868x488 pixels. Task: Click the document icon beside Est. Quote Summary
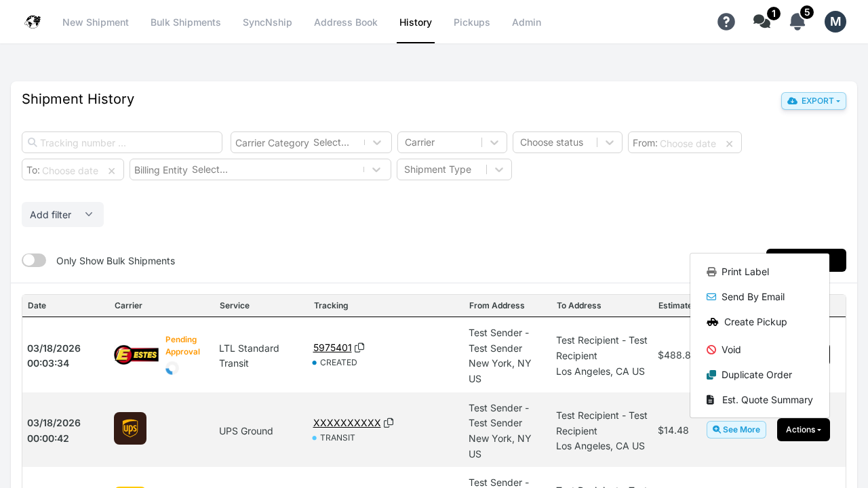[x=709, y=399]
